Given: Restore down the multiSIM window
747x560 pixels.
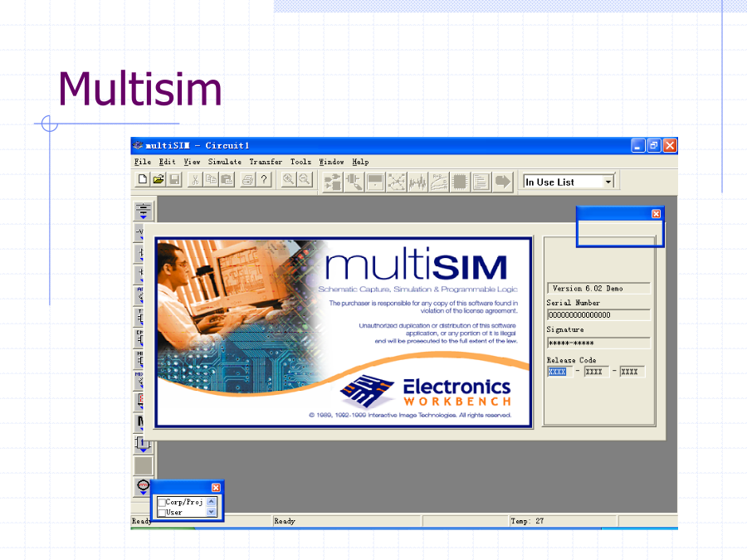Looking at the screenshot, I should (654, 146).
